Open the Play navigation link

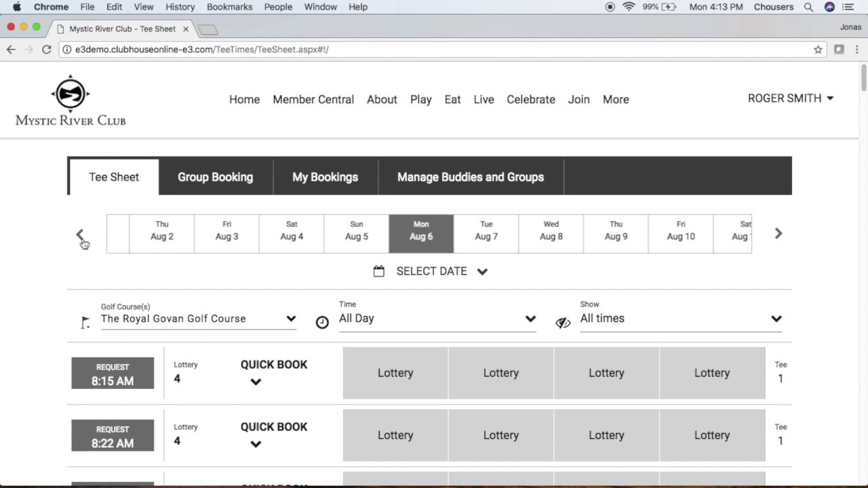click(x=420, y=99)
